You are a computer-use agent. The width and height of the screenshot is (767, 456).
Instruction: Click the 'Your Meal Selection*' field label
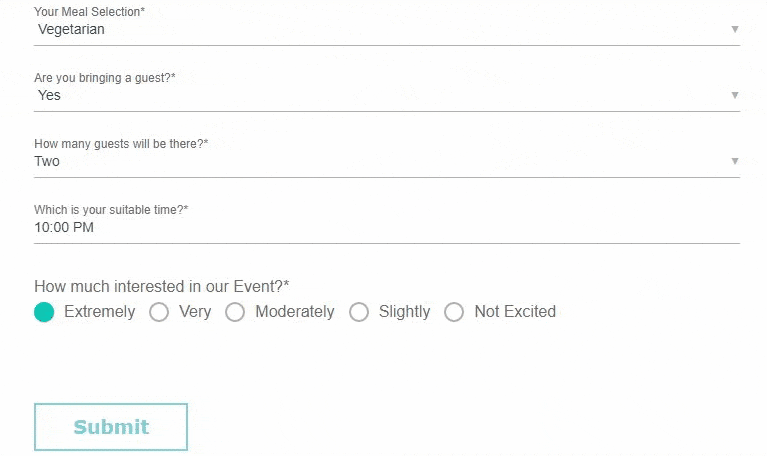(90, 12)
